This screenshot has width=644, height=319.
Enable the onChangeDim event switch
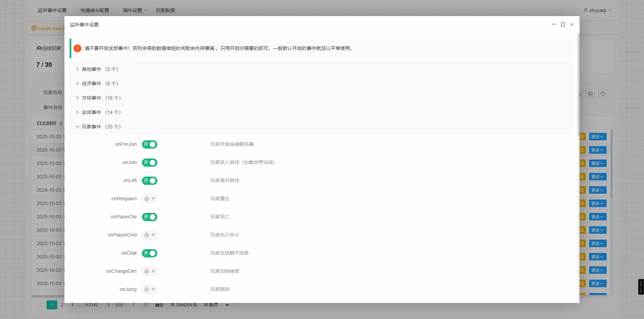pyautogui.click(x=149, y=271)
